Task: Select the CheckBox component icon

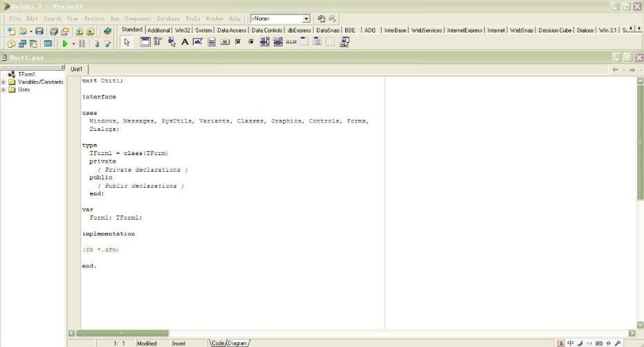Action: 238,42
